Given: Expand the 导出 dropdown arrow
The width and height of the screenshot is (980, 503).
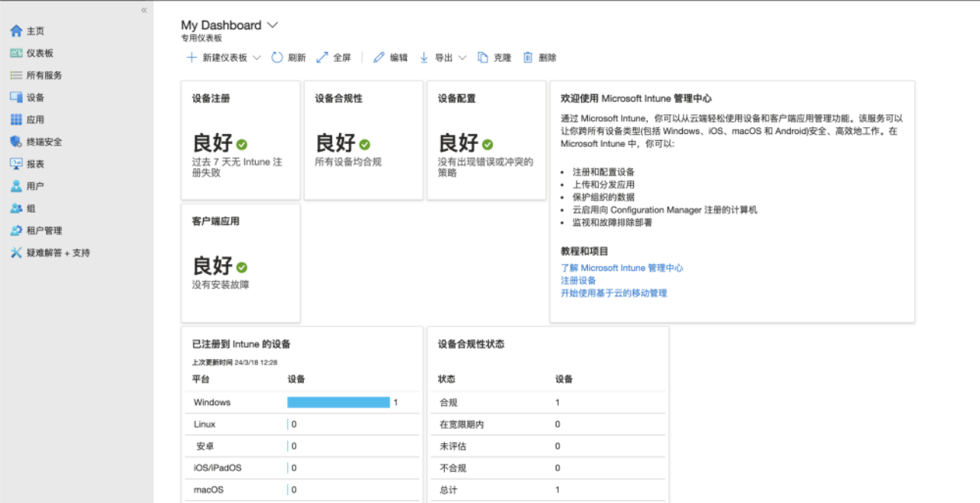Looking at the screenshot, I should [462, 57].
